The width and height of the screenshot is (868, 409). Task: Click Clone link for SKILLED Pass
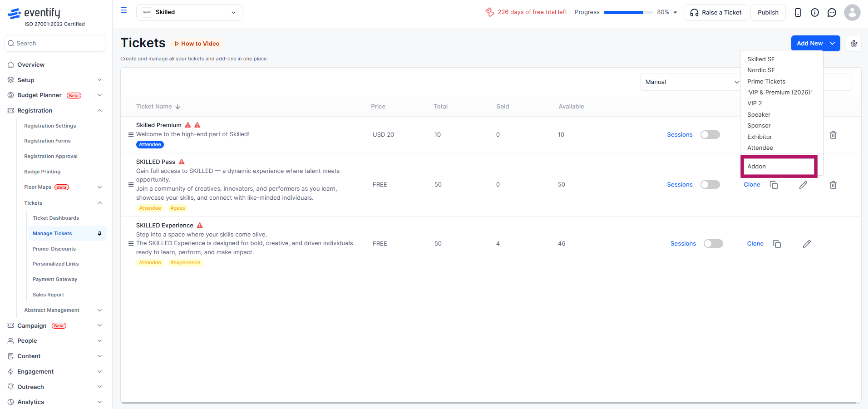pos(752,185)
